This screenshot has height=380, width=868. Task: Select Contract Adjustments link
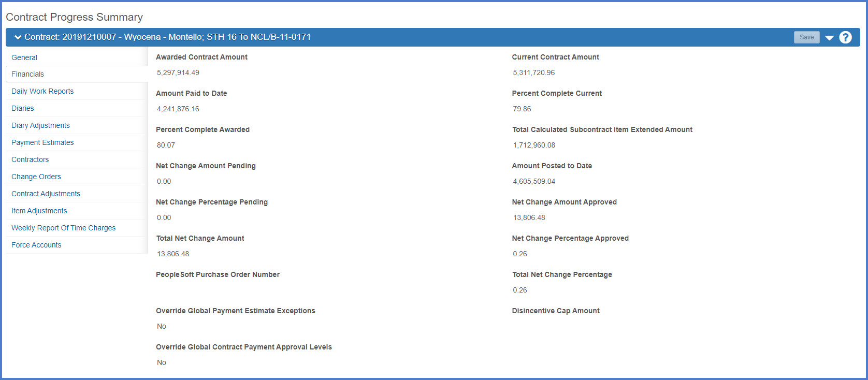coord(46,194)
